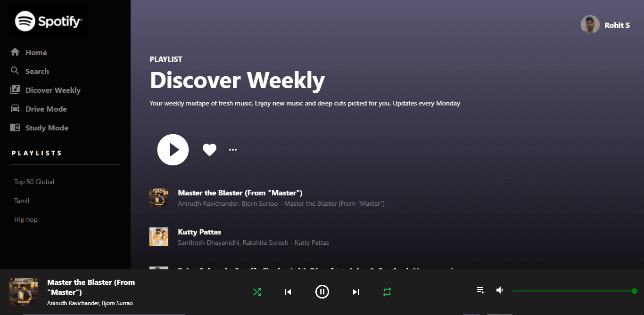Play Master the Blaster track in list
Screen dimensions: 644x315
[x=240, y=193]
